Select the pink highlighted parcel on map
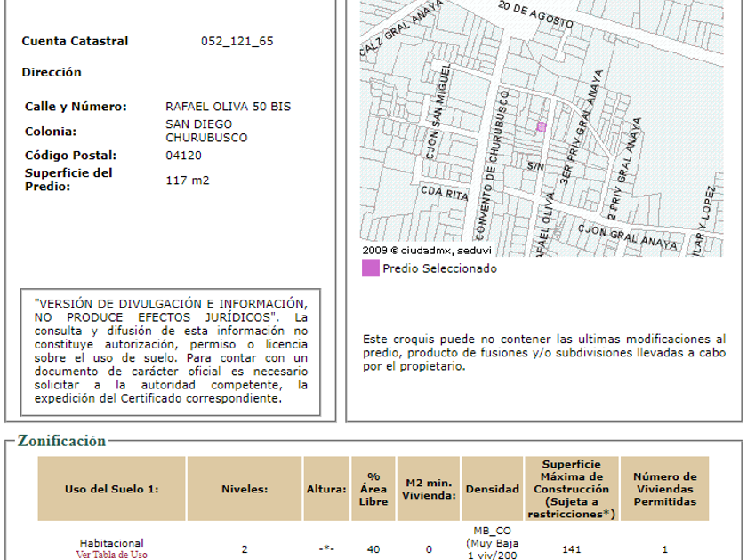This screenshot has width=747, height=560. (x=542, y=126)
